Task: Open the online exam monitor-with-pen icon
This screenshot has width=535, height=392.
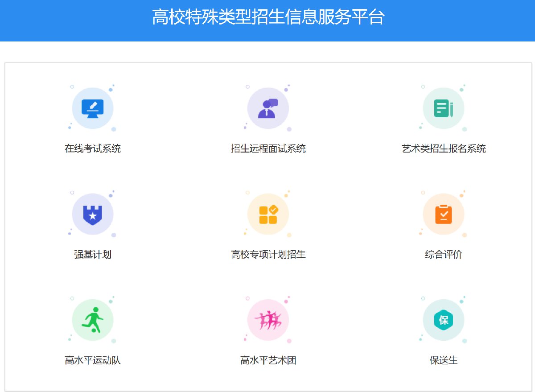Action: pos(93,108)
